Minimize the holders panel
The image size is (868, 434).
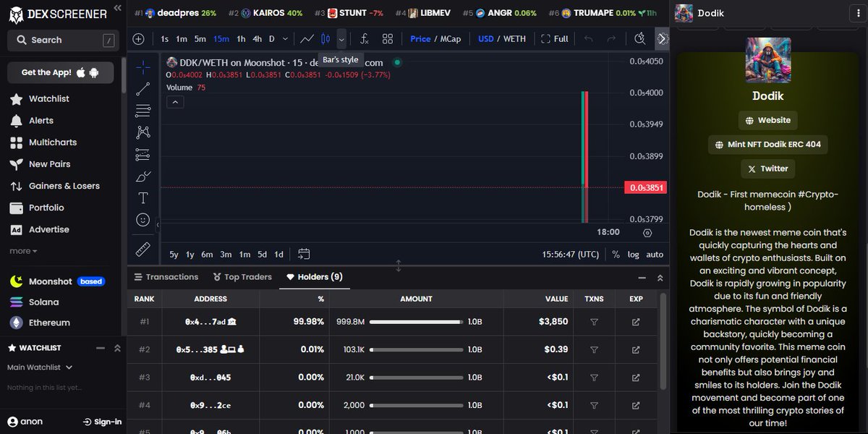tap(642, 278)
